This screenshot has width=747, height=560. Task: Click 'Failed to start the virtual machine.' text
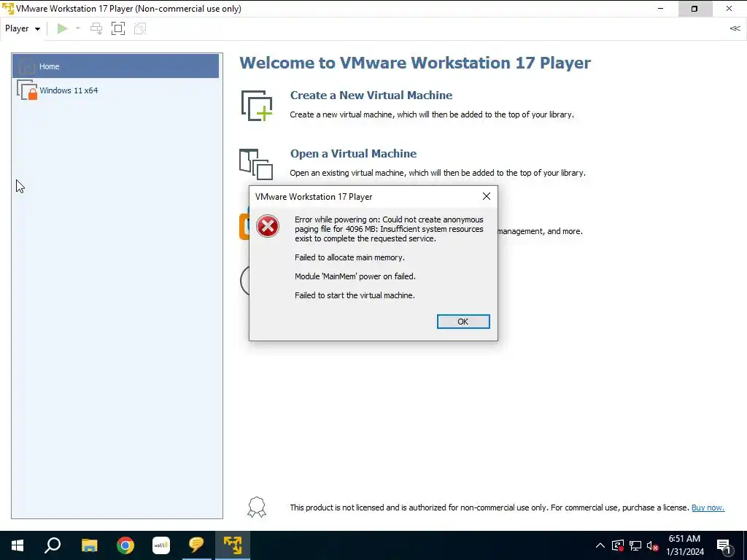coord(355,295)
